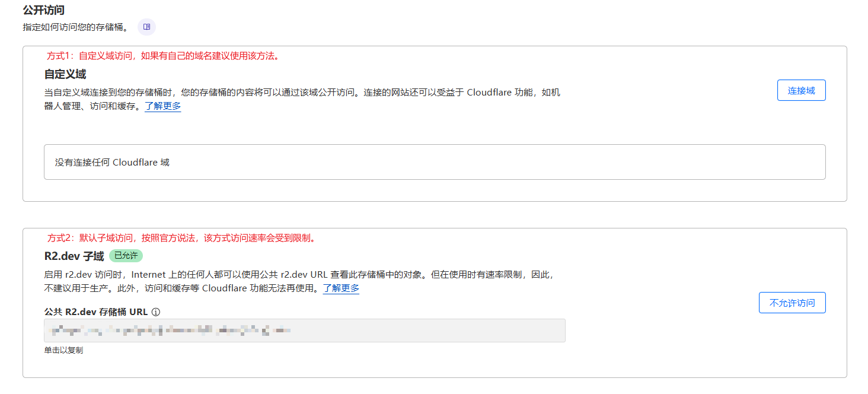Open 了解更多 link in 自定义域 section
Viewport: 868px width, 394px height.
tap(162, 106)
